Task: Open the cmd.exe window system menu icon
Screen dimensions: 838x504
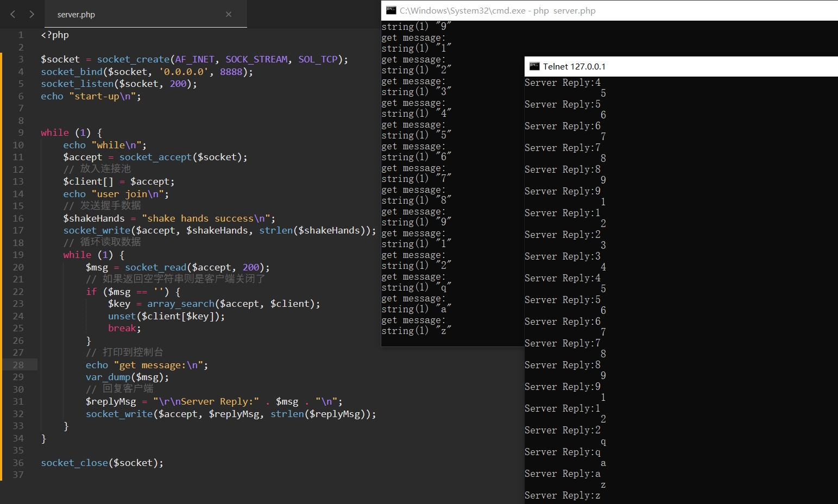Action: click(391, 10)
